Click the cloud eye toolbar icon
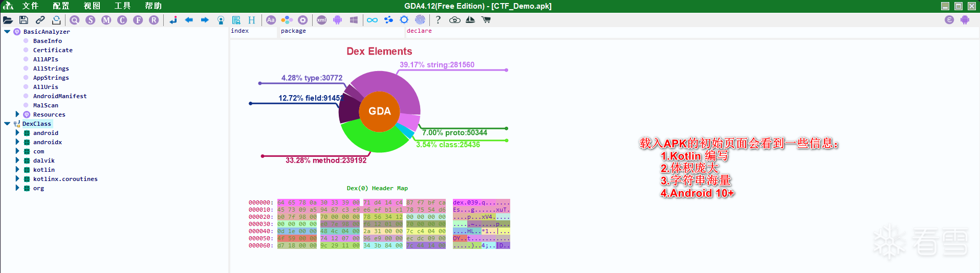Image resolution: width=980 pixels, height=273 pixels. 454,20
